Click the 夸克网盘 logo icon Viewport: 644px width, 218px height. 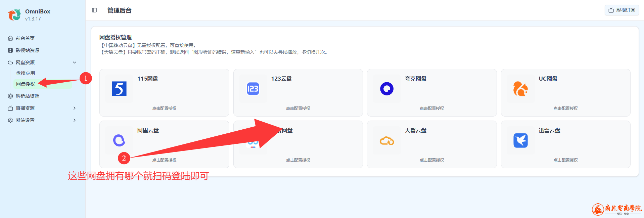pyautogui.click(x=387, y=89)
